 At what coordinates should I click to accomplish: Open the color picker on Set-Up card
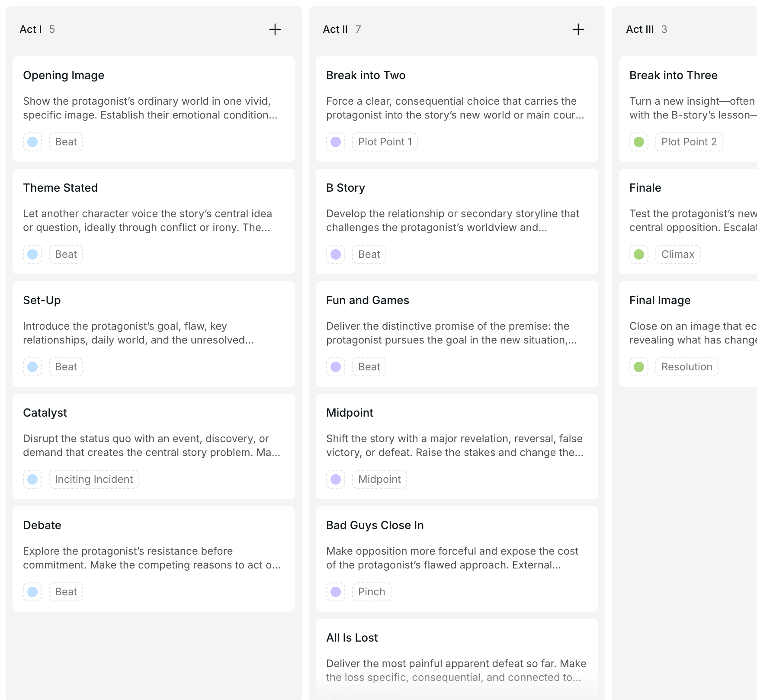32,367
